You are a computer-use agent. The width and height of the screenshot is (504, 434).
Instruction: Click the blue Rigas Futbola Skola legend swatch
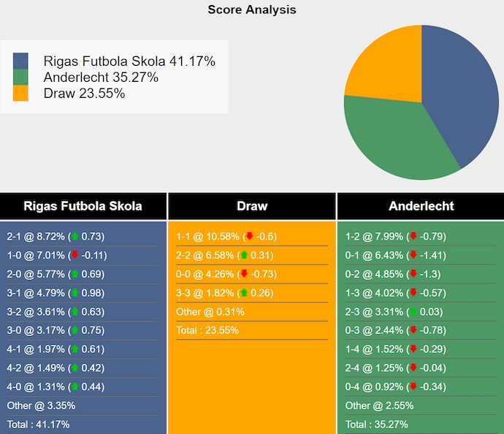[20, 61]
